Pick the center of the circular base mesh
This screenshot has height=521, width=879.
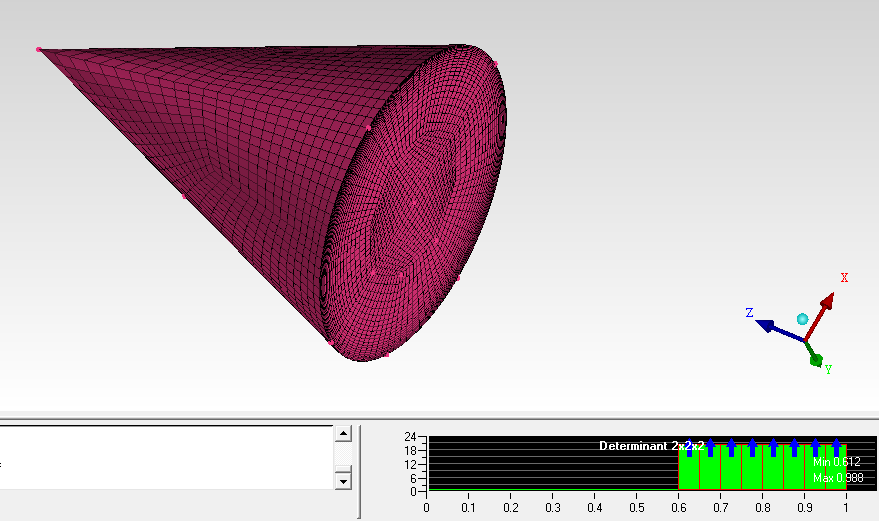click(415, 203)
